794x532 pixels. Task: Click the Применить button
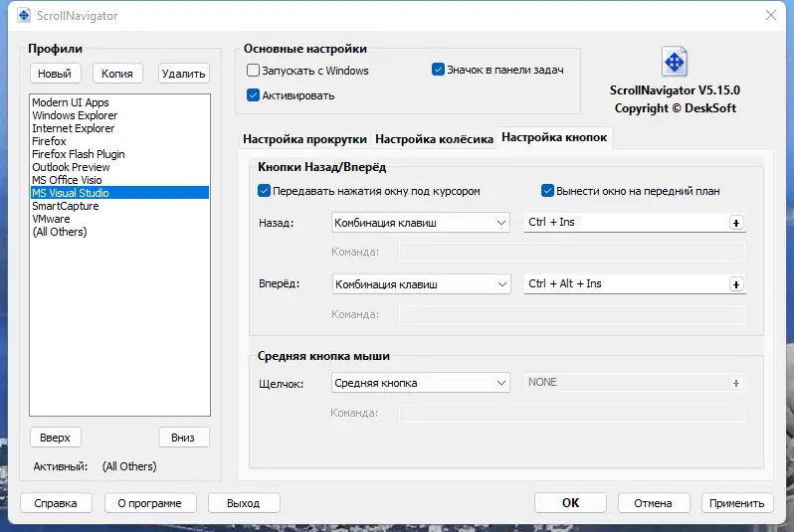click(736, 503)
